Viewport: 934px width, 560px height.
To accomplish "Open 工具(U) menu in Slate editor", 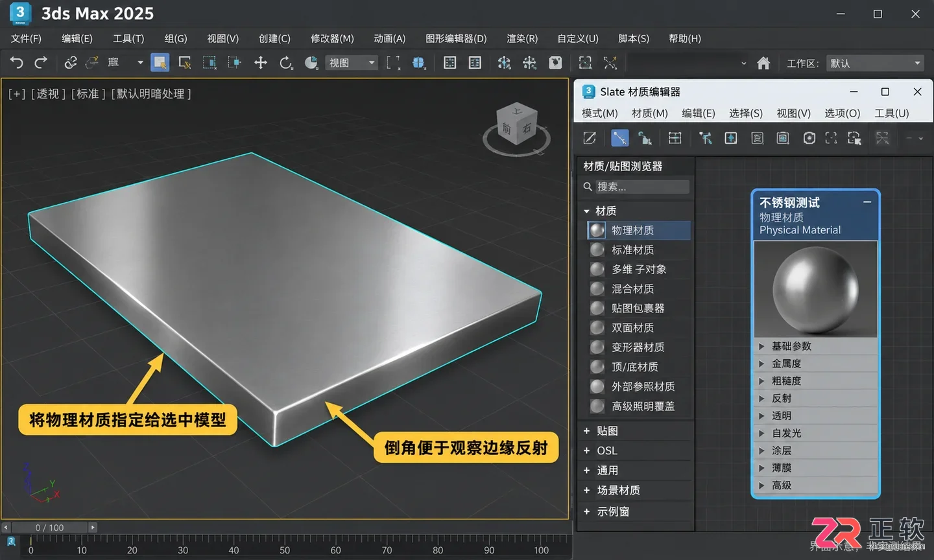I will click(892, 113).
